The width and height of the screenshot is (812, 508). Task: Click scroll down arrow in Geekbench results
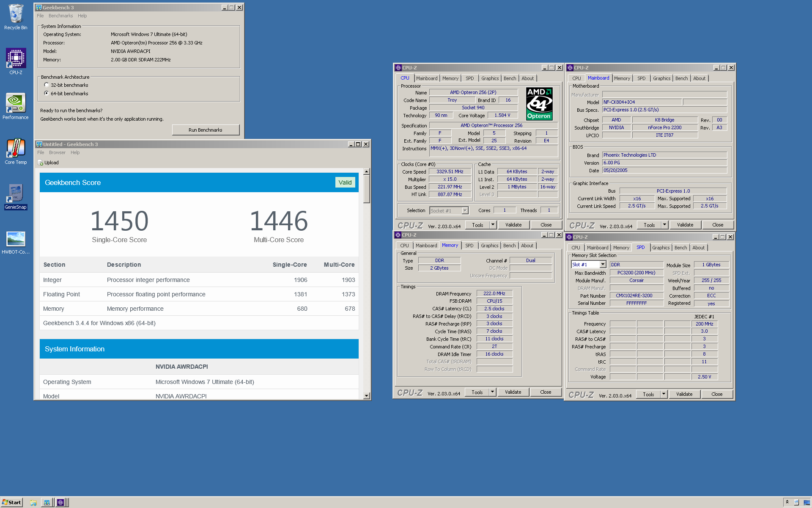pos(366,396)
